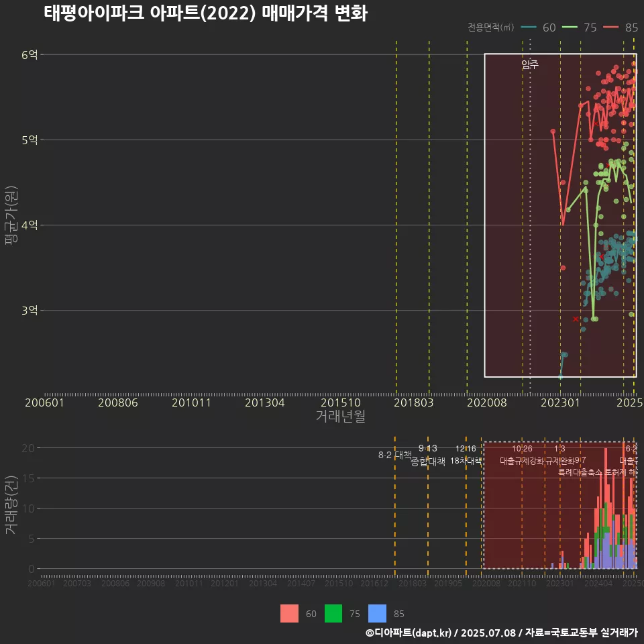Click 201905 on the lower volume chart axis
The height and width of the screenshot is (644, 644).
pyautogui.click(x=448, y=583)
